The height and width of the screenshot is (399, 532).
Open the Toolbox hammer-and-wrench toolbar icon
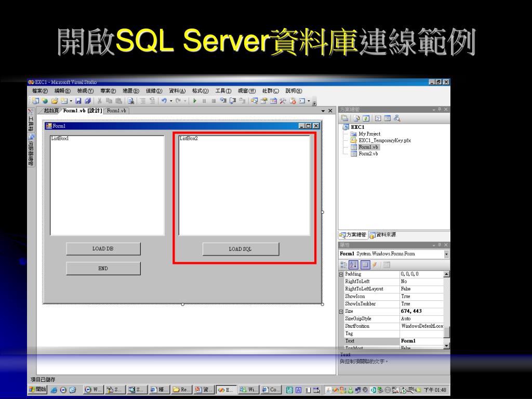pos(283,101)
